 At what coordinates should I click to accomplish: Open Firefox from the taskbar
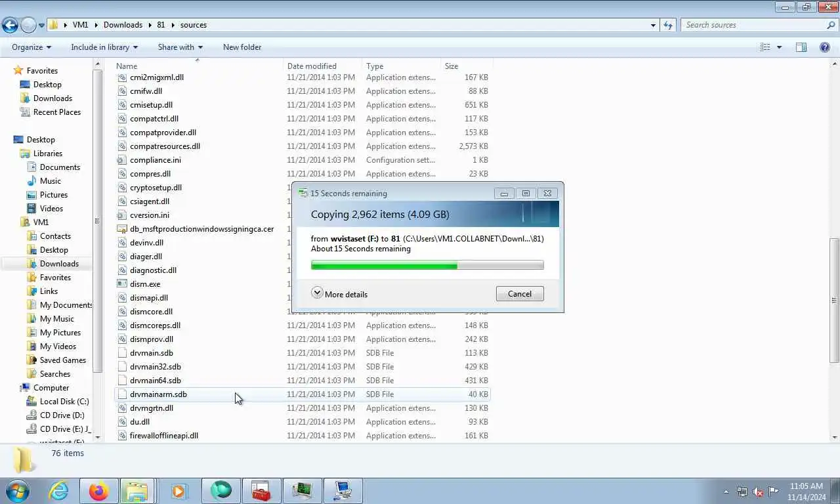click(98, 491)
